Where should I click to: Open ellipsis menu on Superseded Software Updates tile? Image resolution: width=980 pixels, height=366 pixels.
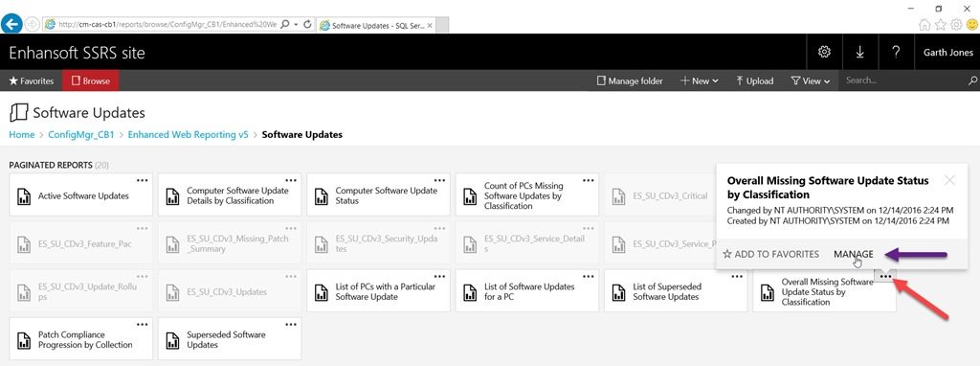(x=291, y=325)
